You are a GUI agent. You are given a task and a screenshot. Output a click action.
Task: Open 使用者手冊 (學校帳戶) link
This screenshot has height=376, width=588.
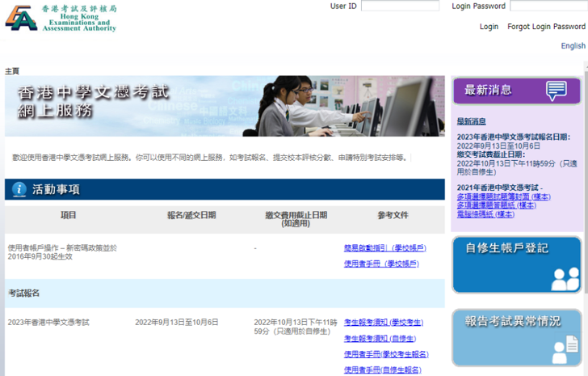click(381, 264)
